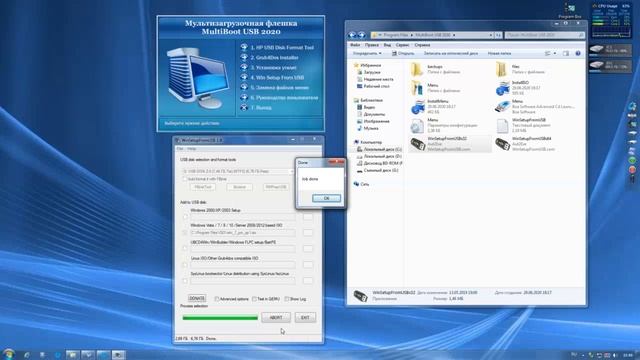
Task: Click Explorer Back navigation button
Action: pos(352,35)
